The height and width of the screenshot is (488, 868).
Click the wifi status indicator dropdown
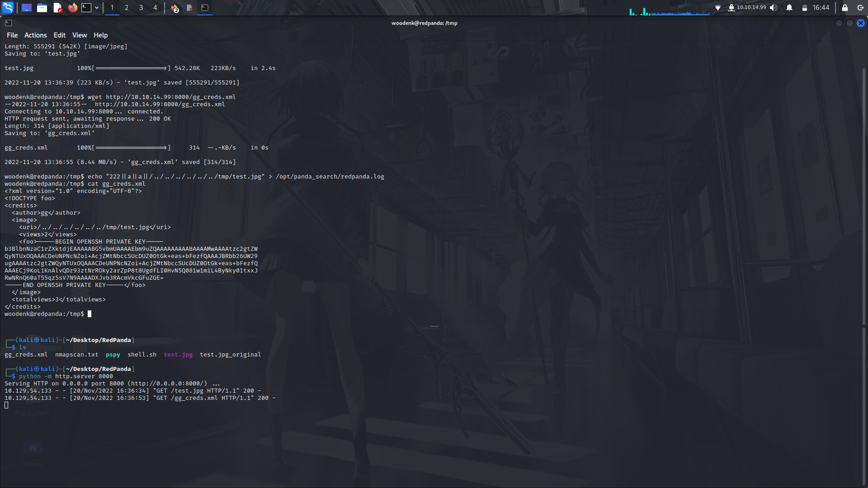(718, 8)
